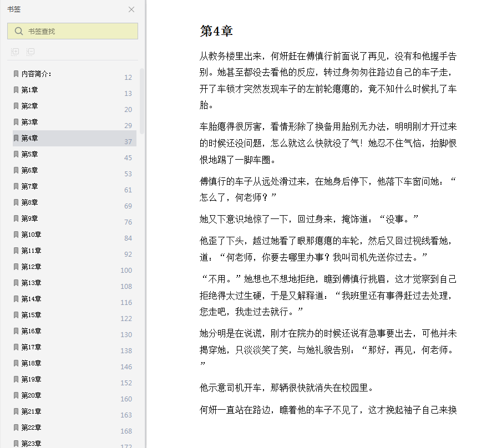Click the 书签查找 search field

[x=73, y=31]
